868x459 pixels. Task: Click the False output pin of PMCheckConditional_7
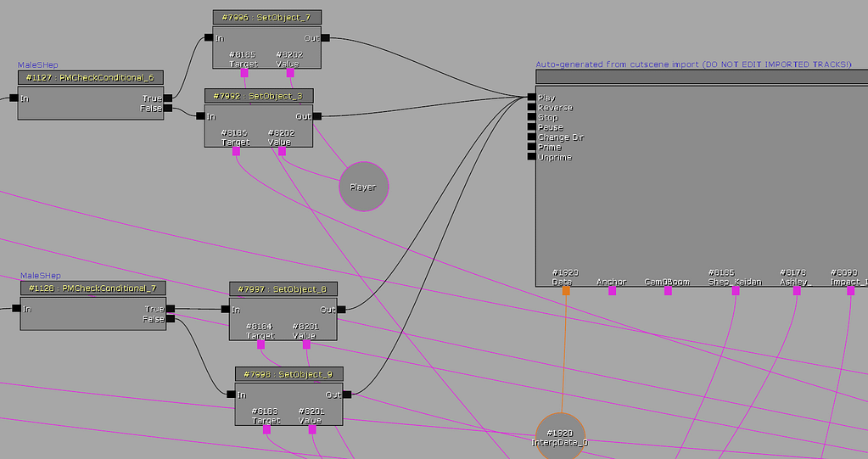171,319
